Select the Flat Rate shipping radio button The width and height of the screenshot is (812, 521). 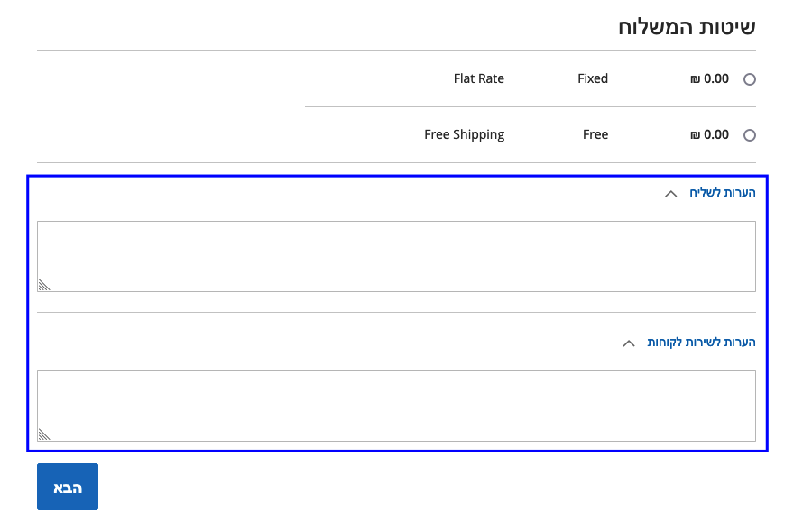coord(750,79)
